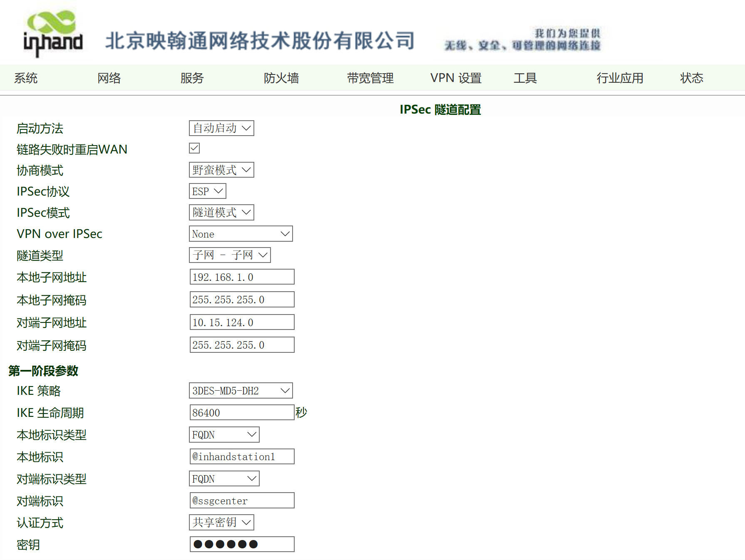This screenshot has height=560, width=745.
Task: Open the 状态 menu
Action: point(692,78)
